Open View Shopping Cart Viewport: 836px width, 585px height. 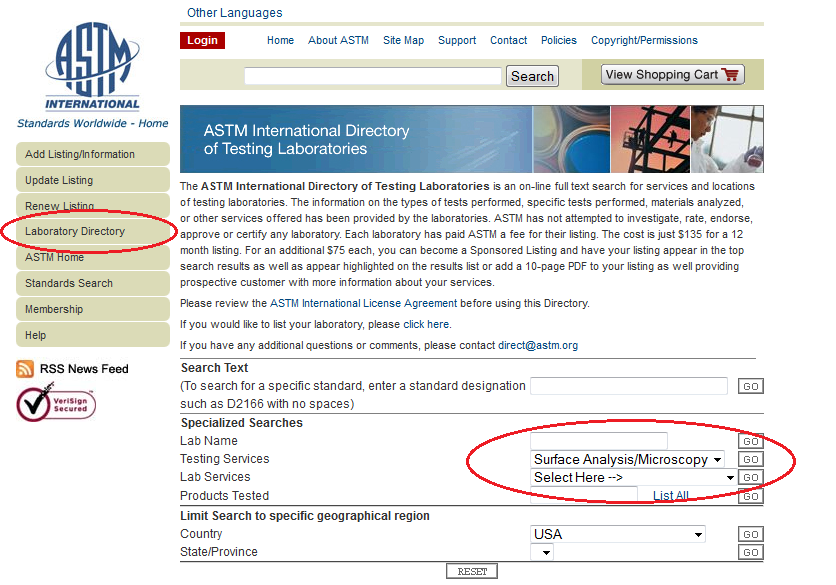(x=671, y=74)
